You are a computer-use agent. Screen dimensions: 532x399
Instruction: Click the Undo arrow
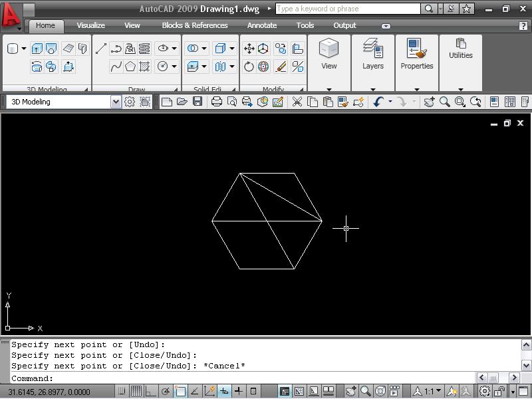click(x=378, y=102)
